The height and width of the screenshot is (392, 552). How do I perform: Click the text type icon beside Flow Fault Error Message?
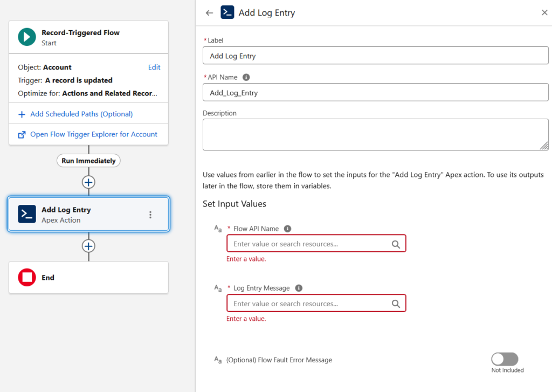[218, 360]
